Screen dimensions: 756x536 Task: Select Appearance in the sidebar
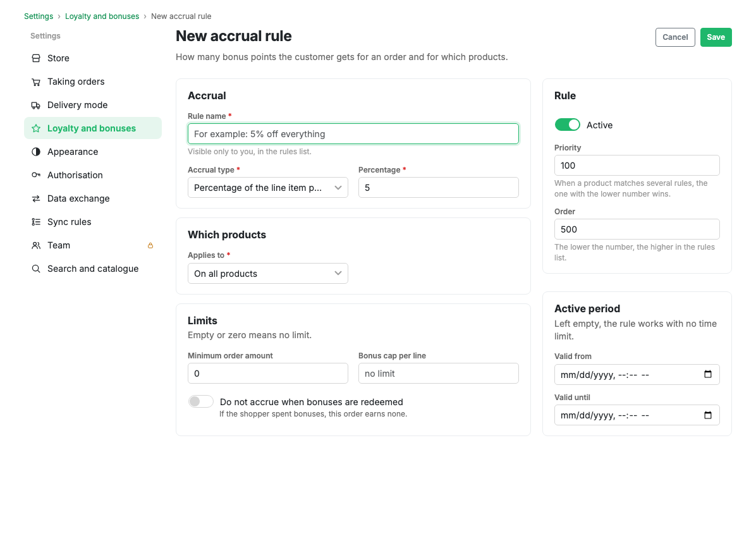(92, 152)
